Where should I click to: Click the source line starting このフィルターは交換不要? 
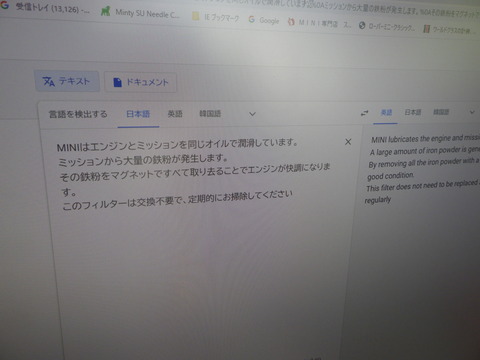pos(177,200)
